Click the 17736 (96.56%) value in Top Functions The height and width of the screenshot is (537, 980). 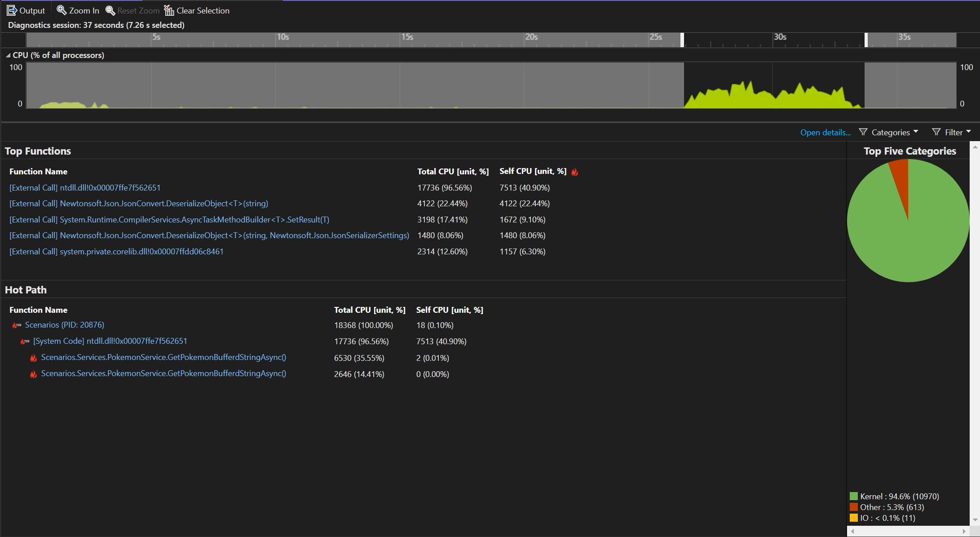click(x=445, y=188)
